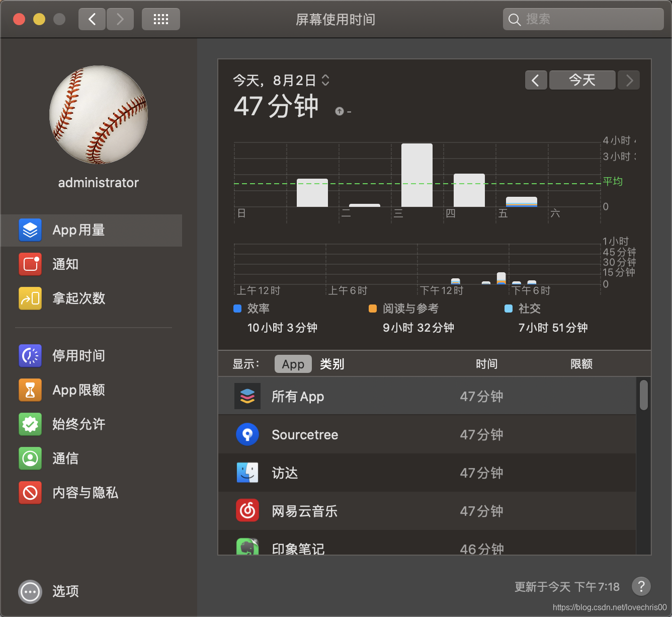
Task: Click inside the 搜索 search field
Action: tap(583, 20)
